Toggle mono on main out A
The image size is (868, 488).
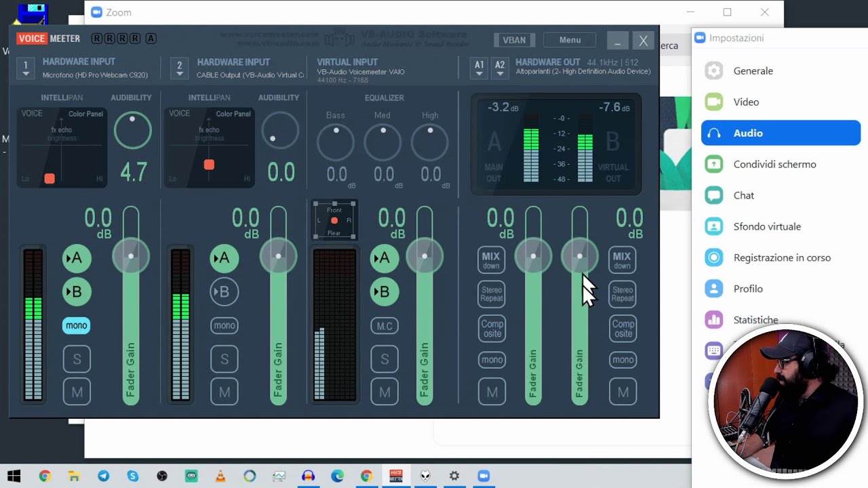click(492, 360)
